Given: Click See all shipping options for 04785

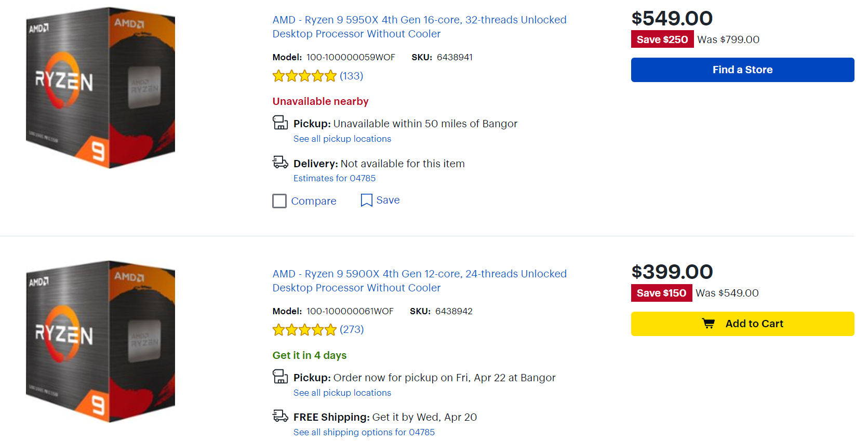Looking at the screenshot, I should point(364,432).
